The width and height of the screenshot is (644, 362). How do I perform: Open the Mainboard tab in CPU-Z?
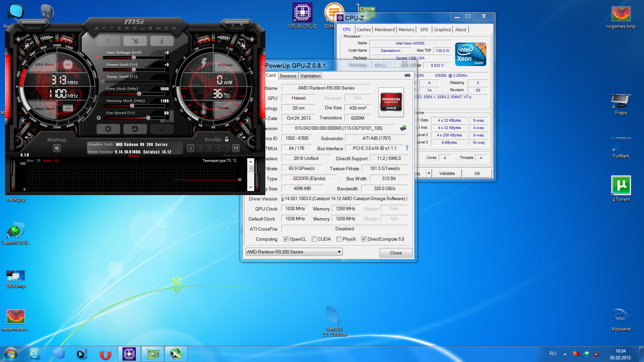(x=384, y=29)
